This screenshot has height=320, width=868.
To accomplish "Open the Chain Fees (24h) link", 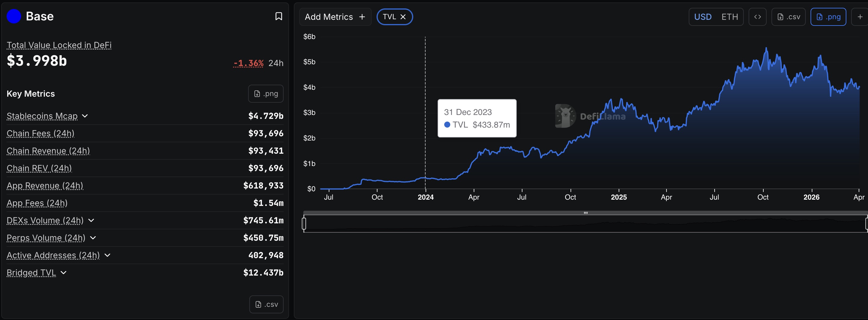I will pyautogui.click(x=40, y=133).
